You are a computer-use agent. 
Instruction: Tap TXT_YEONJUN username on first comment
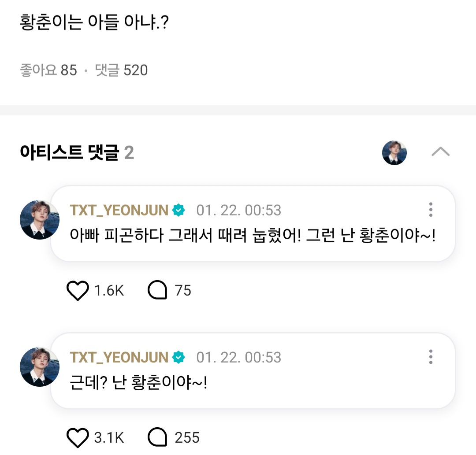(119, 210)
